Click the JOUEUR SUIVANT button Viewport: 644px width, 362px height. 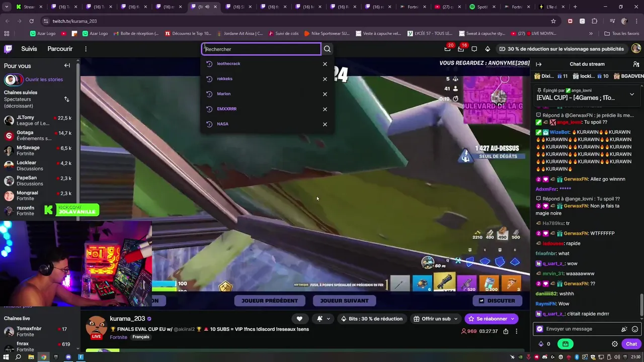pyautogui.click(x=344, y=301)
